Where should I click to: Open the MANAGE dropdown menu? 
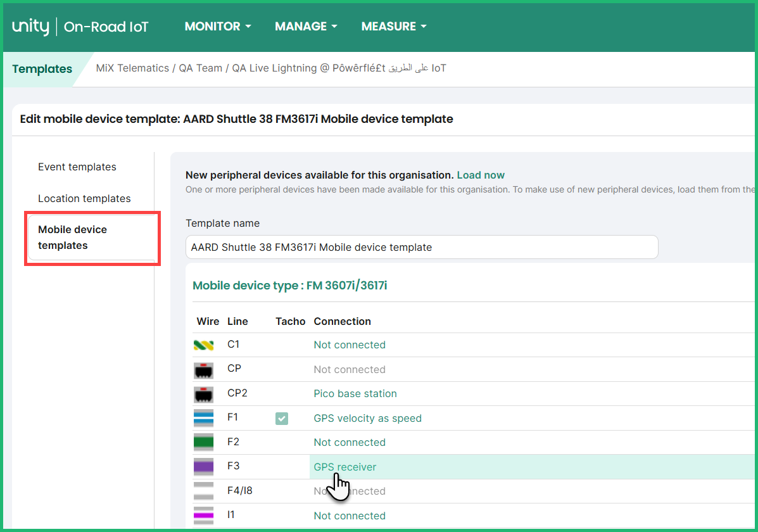pos(305,26)
